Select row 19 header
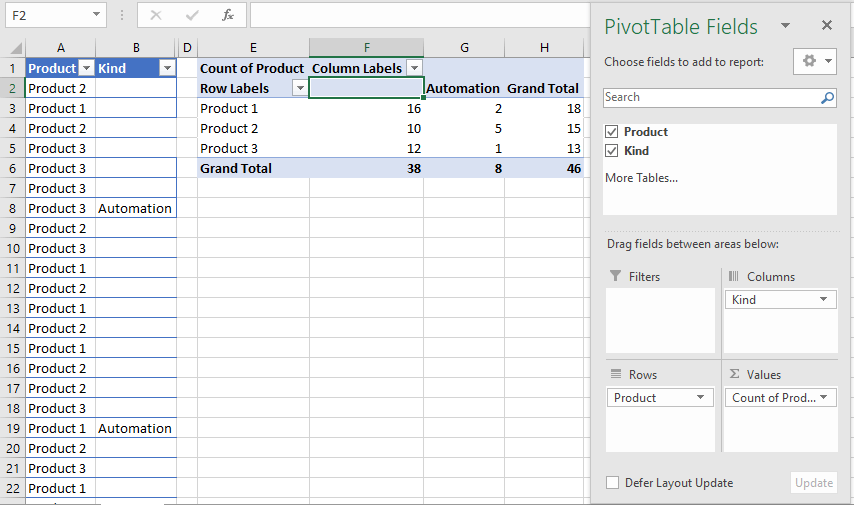 (13, 429)
